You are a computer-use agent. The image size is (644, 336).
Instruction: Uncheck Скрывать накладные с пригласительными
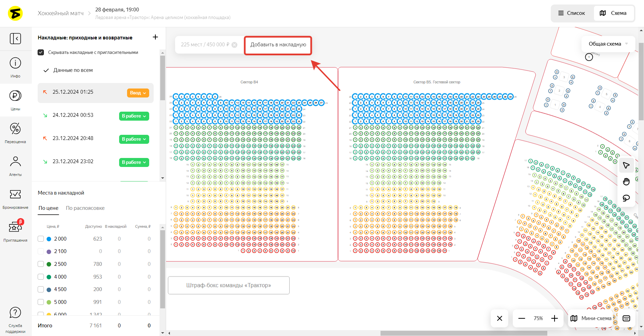coord(41,53)
